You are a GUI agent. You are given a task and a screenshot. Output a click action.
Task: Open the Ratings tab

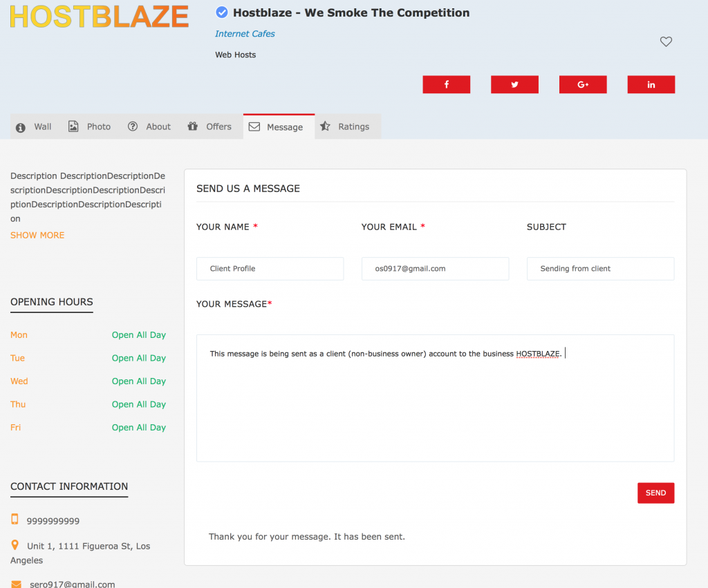click(x=354, y=126)
